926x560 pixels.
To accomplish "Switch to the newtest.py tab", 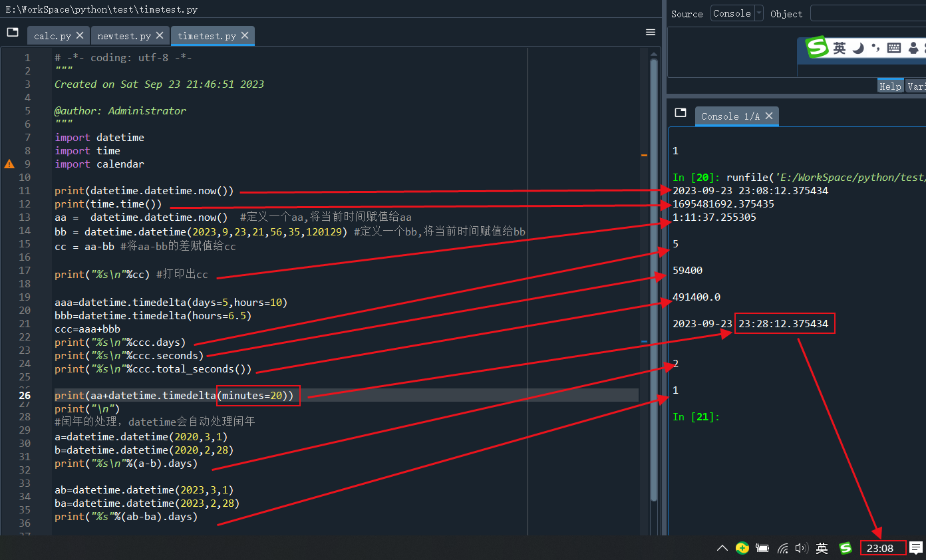I will (x=124, y=36).
